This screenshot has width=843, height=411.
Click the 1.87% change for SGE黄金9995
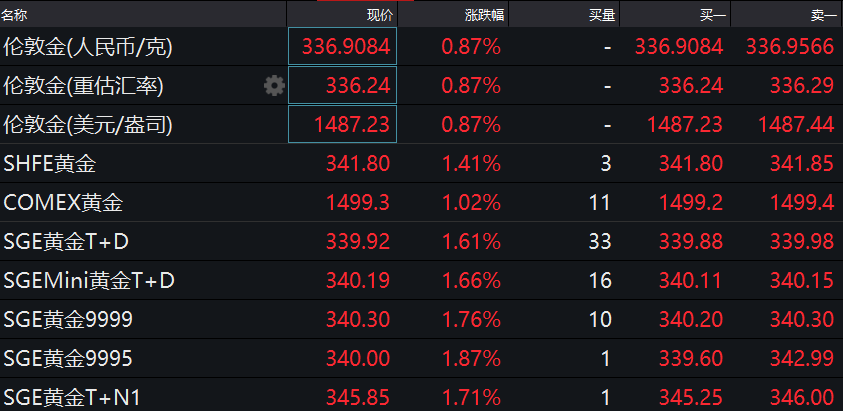pos(471,359)
